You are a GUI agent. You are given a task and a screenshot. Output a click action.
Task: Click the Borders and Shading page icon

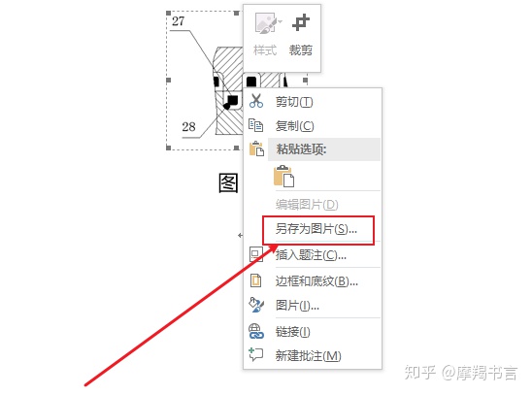tap(256, 280)
